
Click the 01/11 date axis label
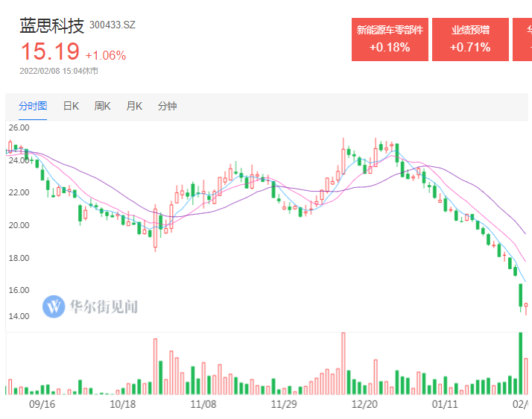tap(445, 404)
